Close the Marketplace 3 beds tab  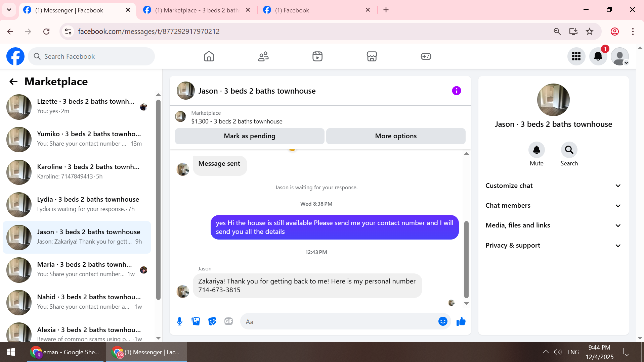coord(248,10)
